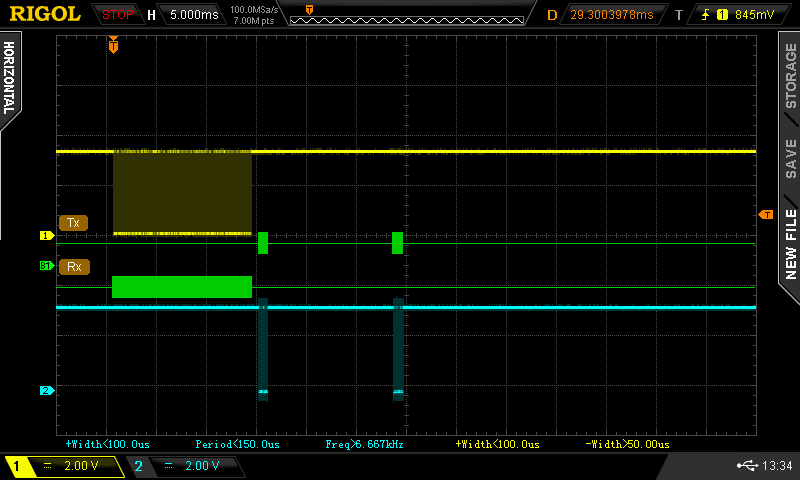Click the 100.0MSa/s sample rate readout
Viewport: 800px width, 480px height.
tap(254, 9)
